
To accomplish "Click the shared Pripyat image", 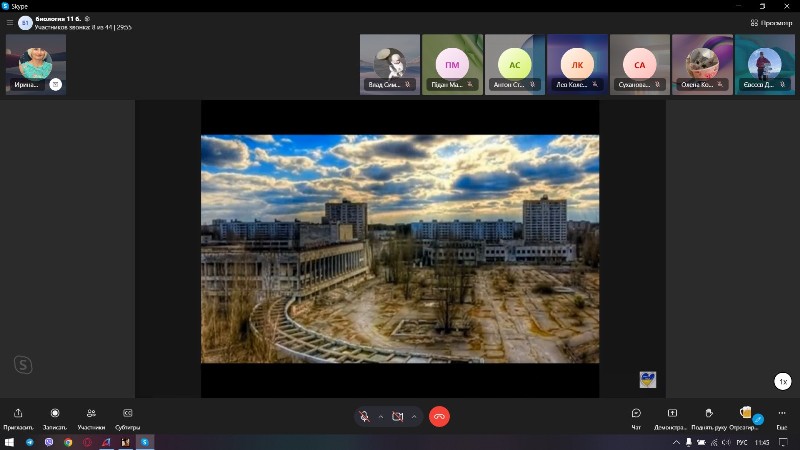I will pyautogui.click(x=400, y=248).
